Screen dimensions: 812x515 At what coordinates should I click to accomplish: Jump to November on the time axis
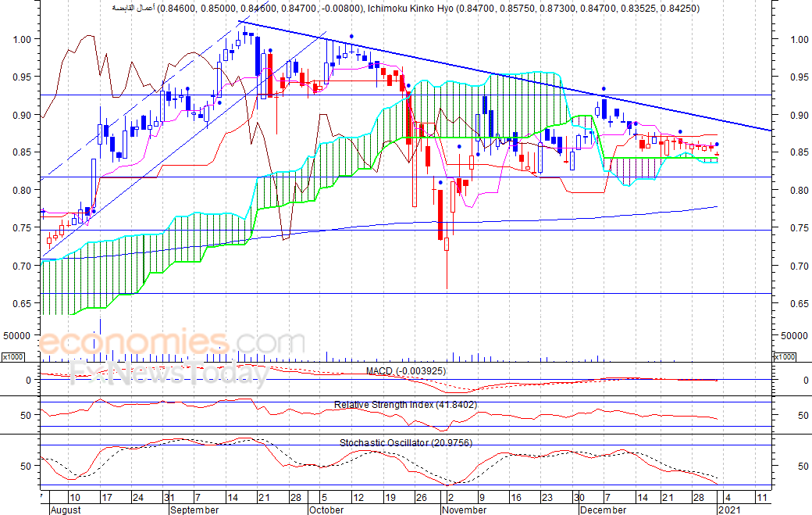464,510
